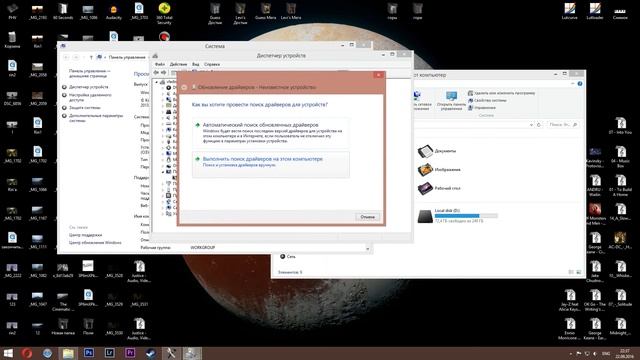Collapse the root computer node in device tree
Image resolution: width=640 pixels, height=360 pixels.
point(156,82)
